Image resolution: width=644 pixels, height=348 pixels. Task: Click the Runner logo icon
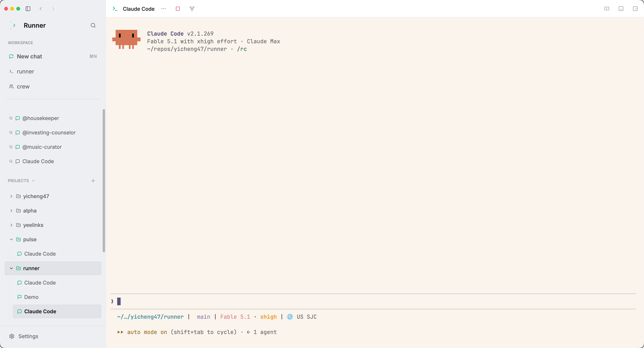[x=13, y=25]
